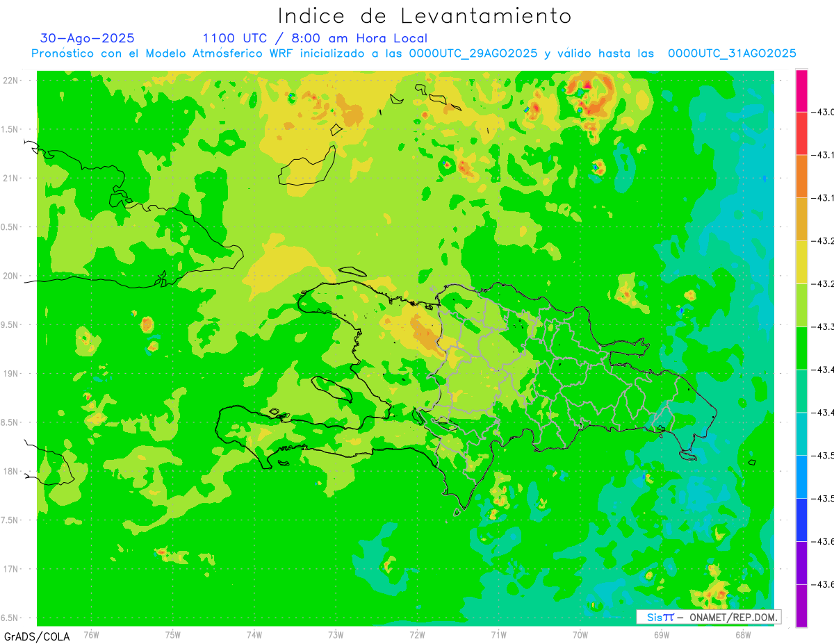Click the '-43.3' color scale label
The height and width of the screenshot is (644, 834).
823,327
